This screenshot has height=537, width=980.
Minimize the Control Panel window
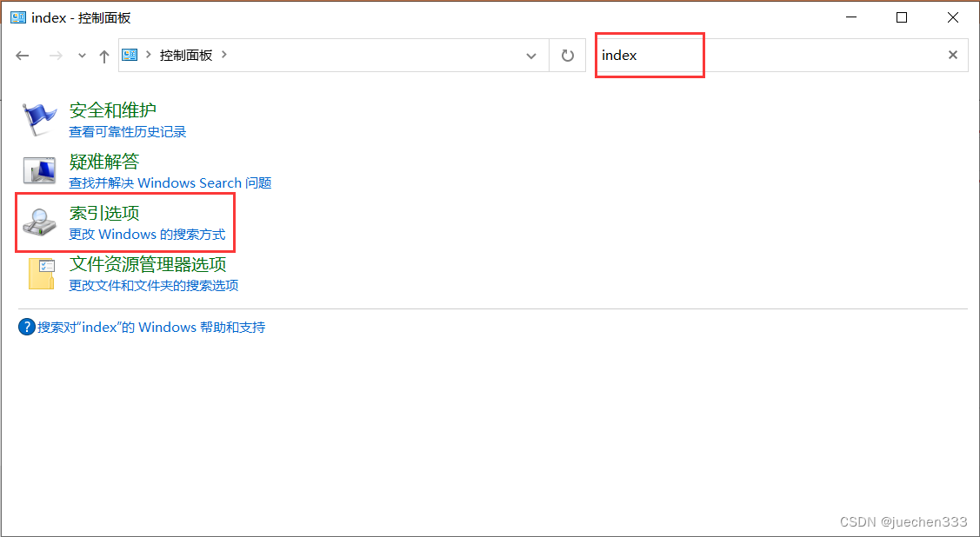click(x=850, y=17)
